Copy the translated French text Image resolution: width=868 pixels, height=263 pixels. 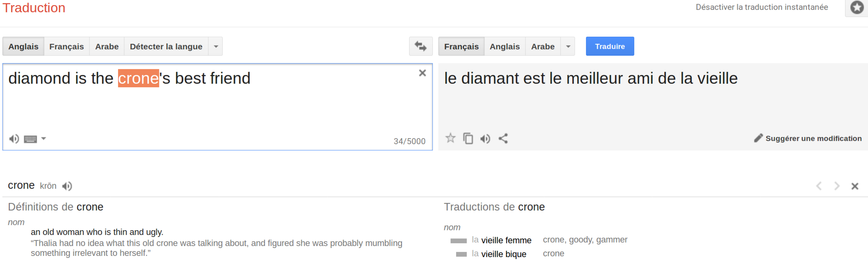(x=468, y=138)
